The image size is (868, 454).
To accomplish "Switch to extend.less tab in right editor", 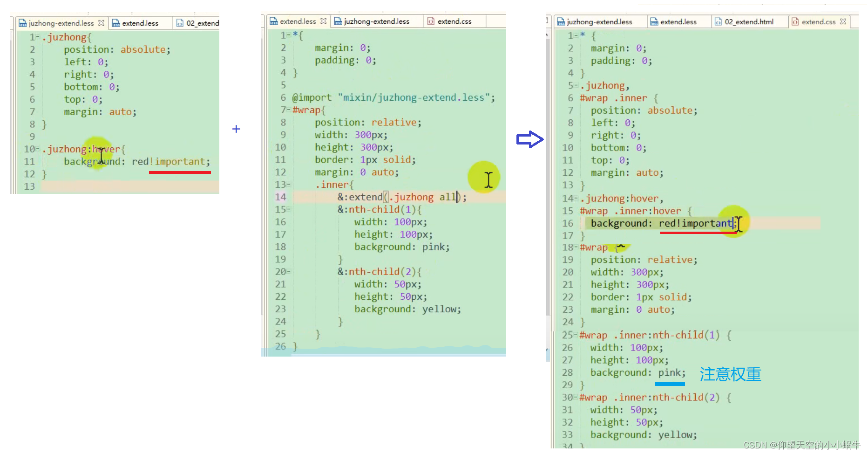I will coord(678,21).
